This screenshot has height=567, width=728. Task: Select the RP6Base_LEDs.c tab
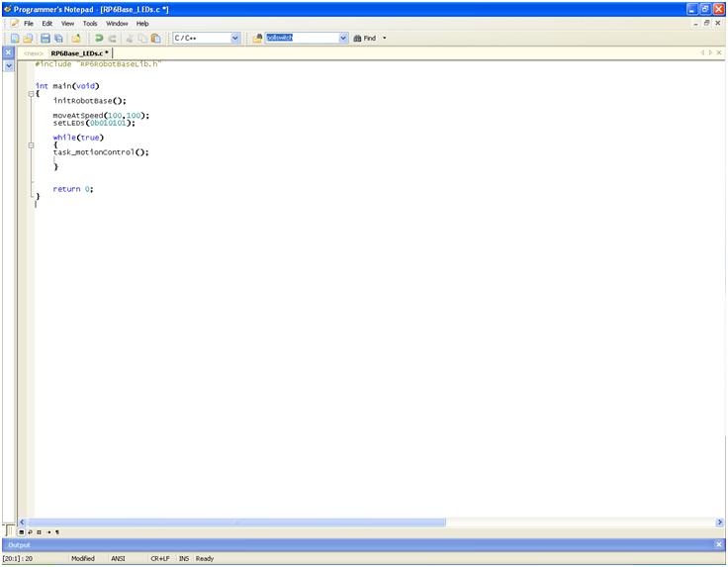(x=79, y=53)
